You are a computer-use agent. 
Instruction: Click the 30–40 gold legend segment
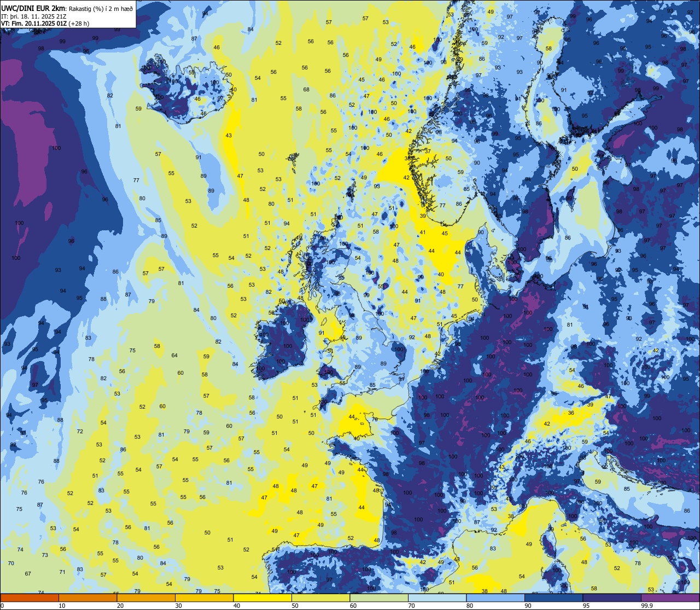[204, 598]
